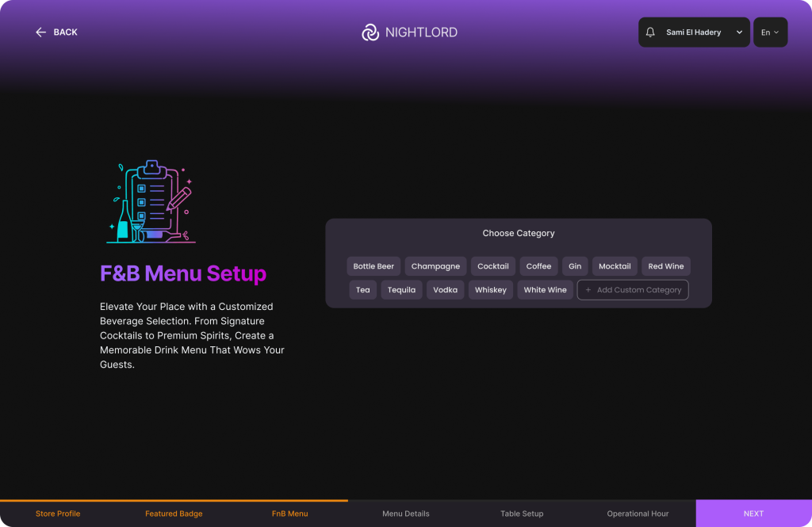
Task: Click the back arrow icon
Action: tap(41, 32)
